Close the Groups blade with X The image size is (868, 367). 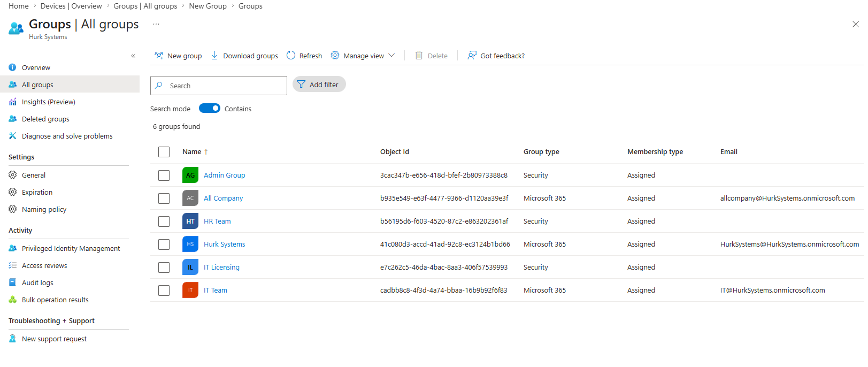(x=856, y=24)
